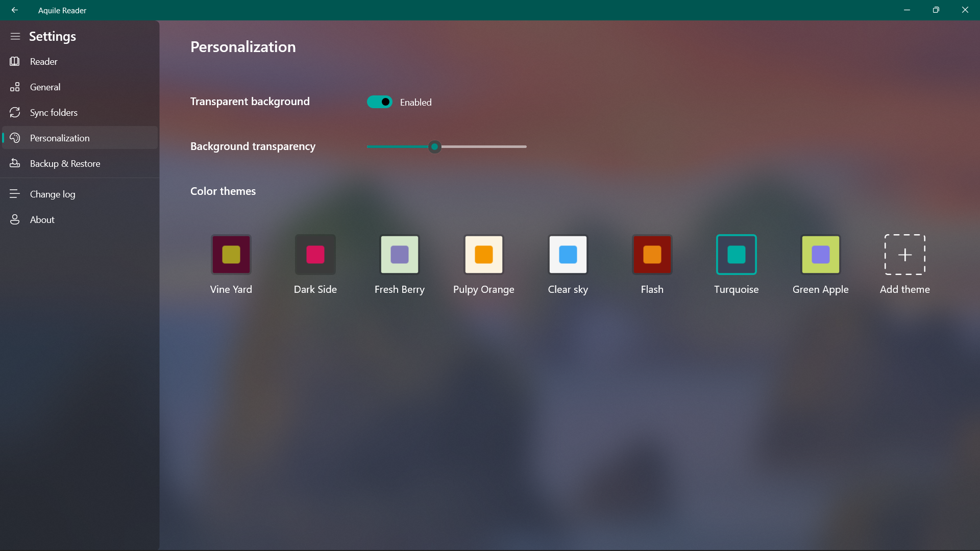This screenshot has width=980, height=551.
Task: Click the Background transparency slider thumb
Action: coord(434,147)
